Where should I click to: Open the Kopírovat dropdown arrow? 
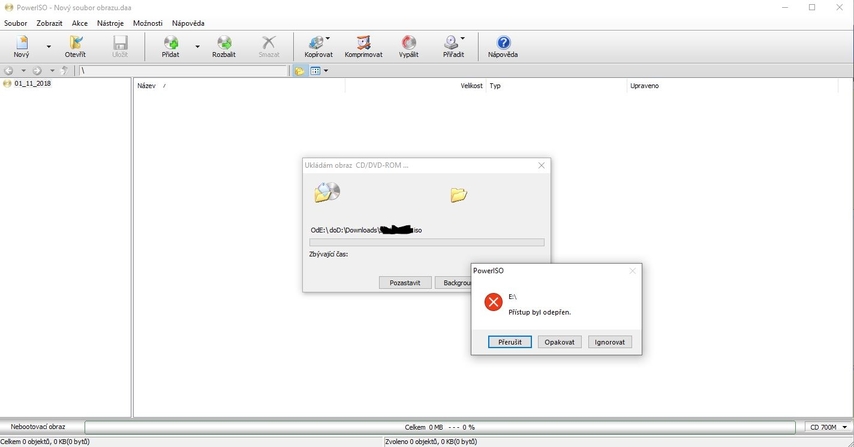(327, 38)
